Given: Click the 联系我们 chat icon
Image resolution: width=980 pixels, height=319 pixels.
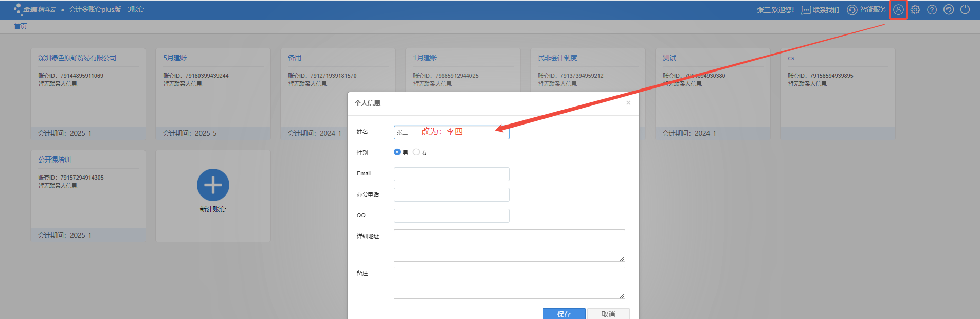Looking at the screenshot, I should (806, 10).
